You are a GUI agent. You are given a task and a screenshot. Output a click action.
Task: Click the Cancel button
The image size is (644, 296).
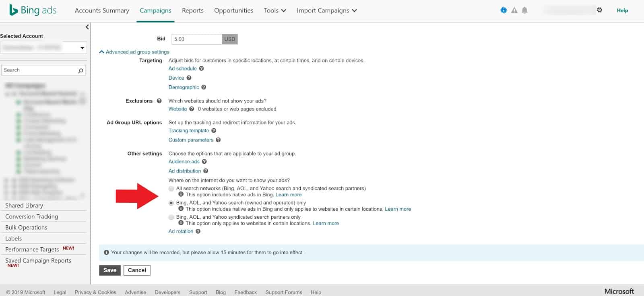click(x=137, y=270)
